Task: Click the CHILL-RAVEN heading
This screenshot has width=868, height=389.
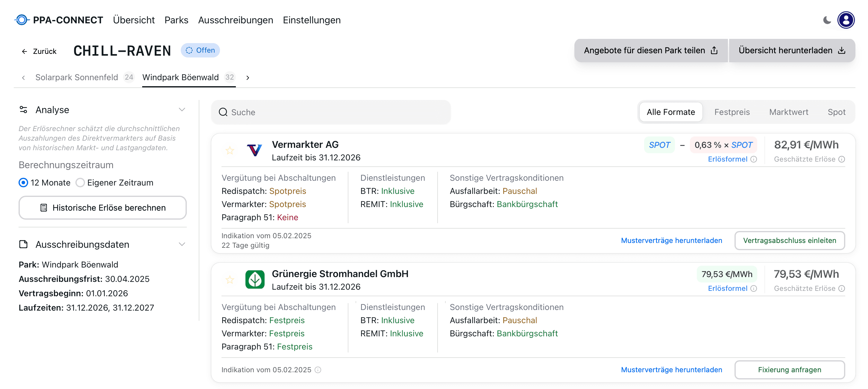Action: coord(122,51)
